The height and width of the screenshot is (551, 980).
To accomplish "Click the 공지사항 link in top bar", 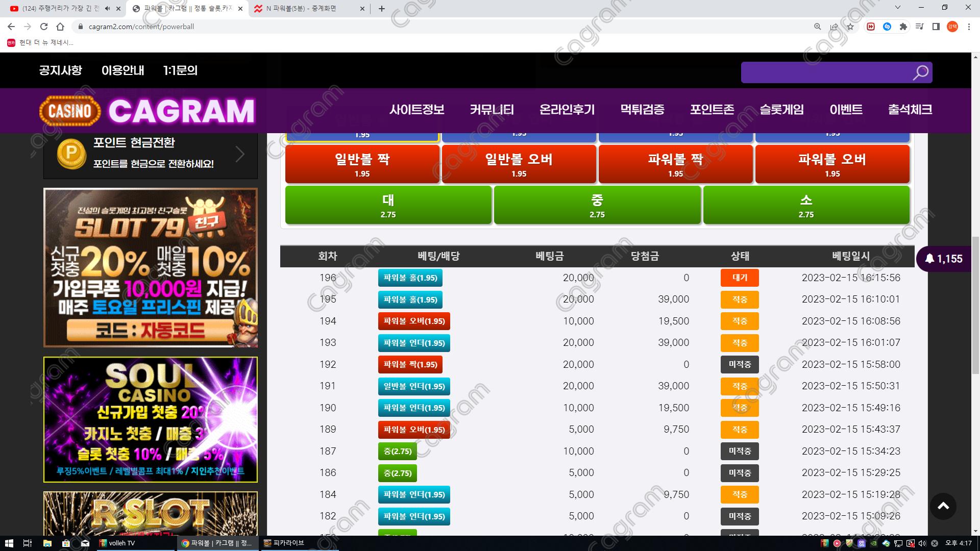I will pyautogui.click(x=60, y=70).
